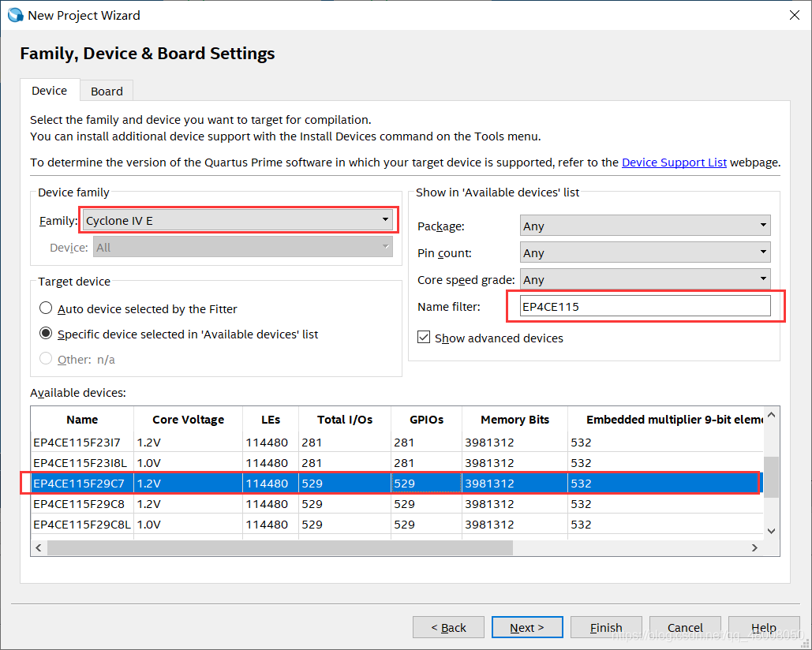The image size is (812, 650).
Task: Open the Device Support List link
Action: tap(674, 162)
